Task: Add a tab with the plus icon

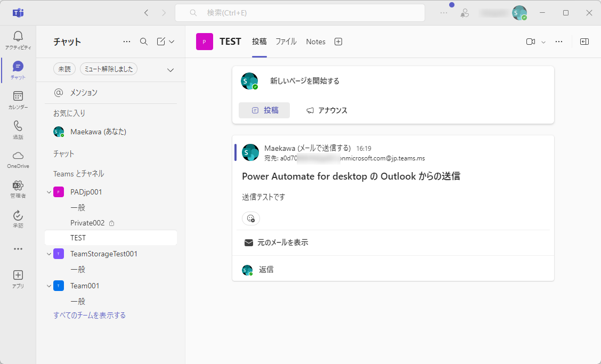Action: click(338, 42)
